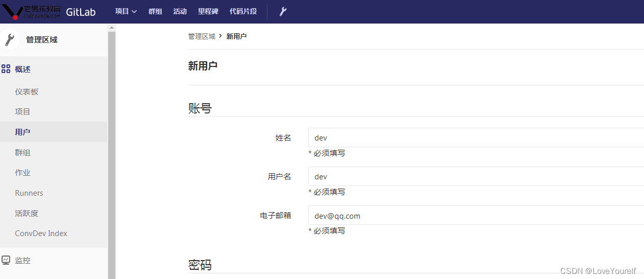This screenshot has height=279, width=644.
Task: Click the 账号 section heading
Action: (200, 108)
